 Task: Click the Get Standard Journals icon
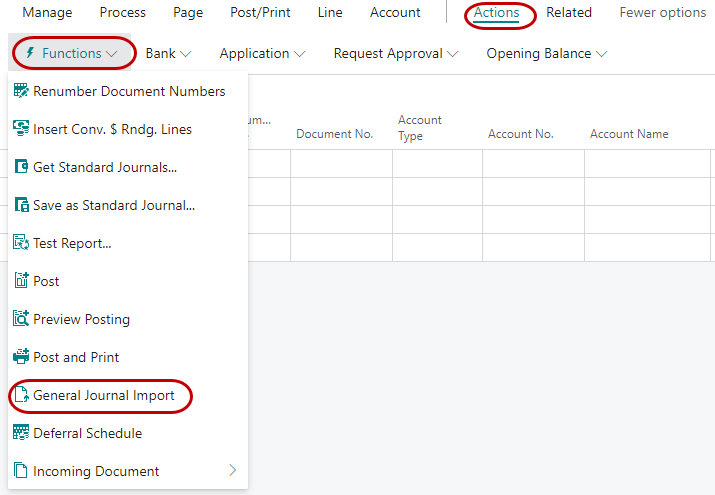21,167
